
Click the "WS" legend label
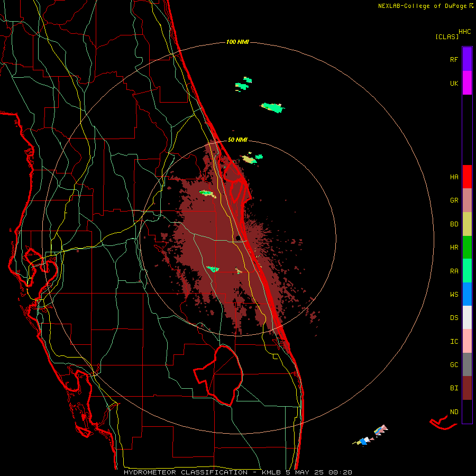[454, 295]
